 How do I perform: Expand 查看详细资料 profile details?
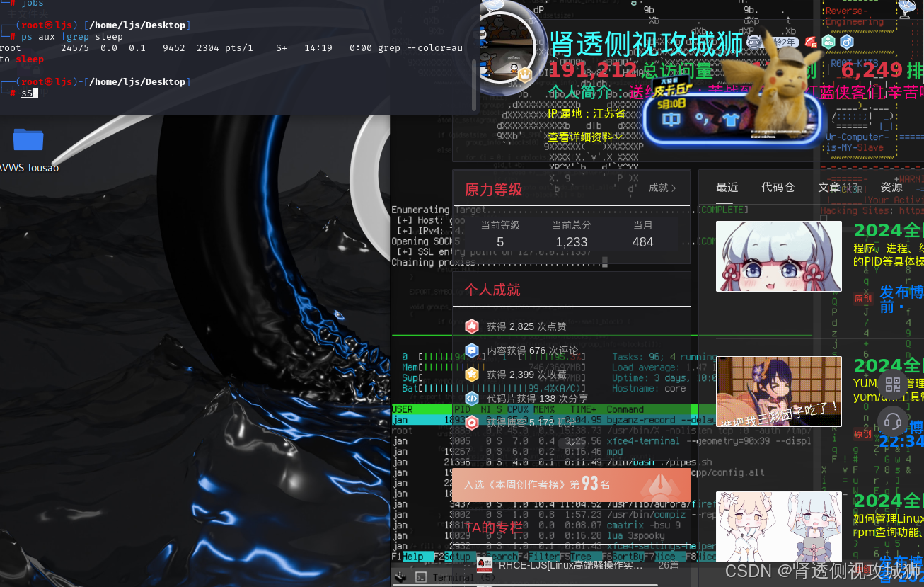[584, 137]
